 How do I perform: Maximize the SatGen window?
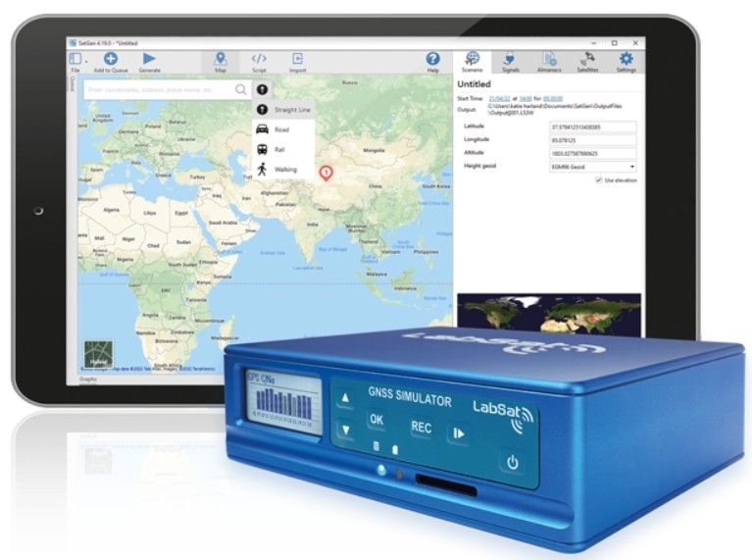pyautogui.click(x=615, y=43)
